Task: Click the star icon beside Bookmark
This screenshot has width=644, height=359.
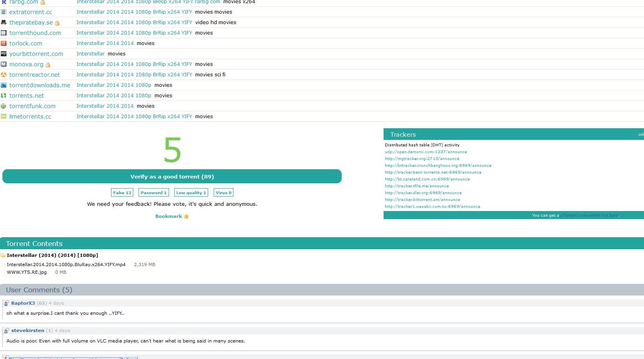Action: pyautogui.click(x=186, y=216)
